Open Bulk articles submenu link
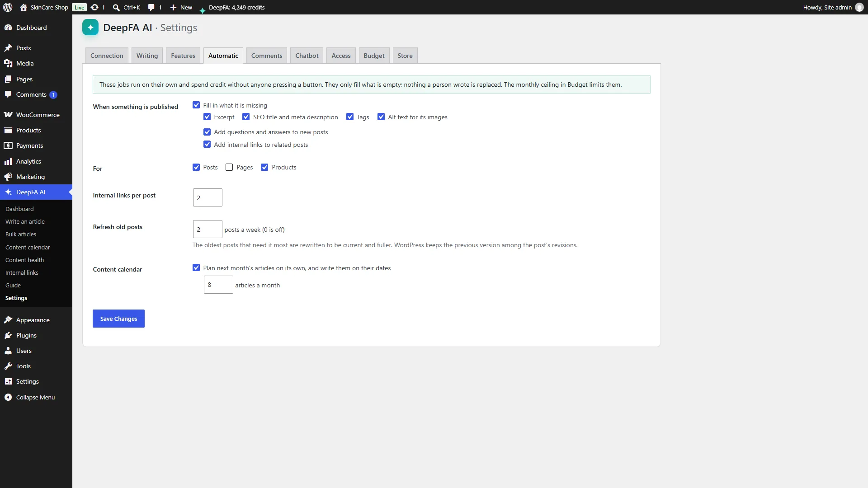 pos(21,234)
